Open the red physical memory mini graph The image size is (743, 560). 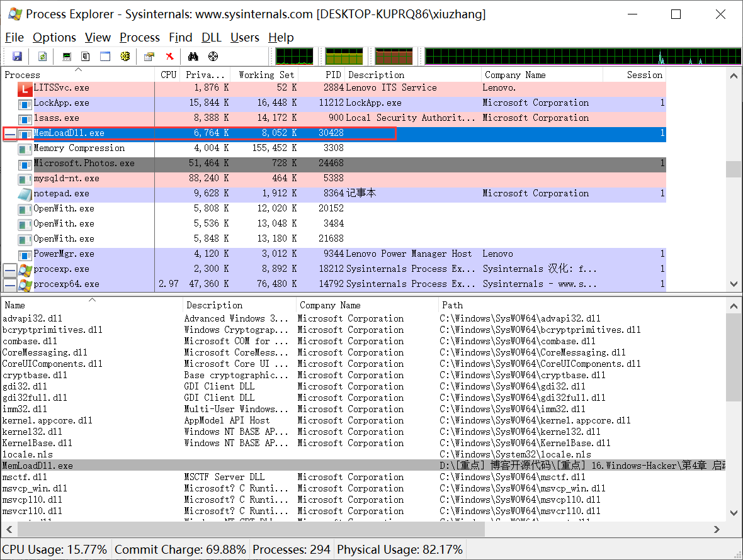pyautogui.click(x=394, y=57)
